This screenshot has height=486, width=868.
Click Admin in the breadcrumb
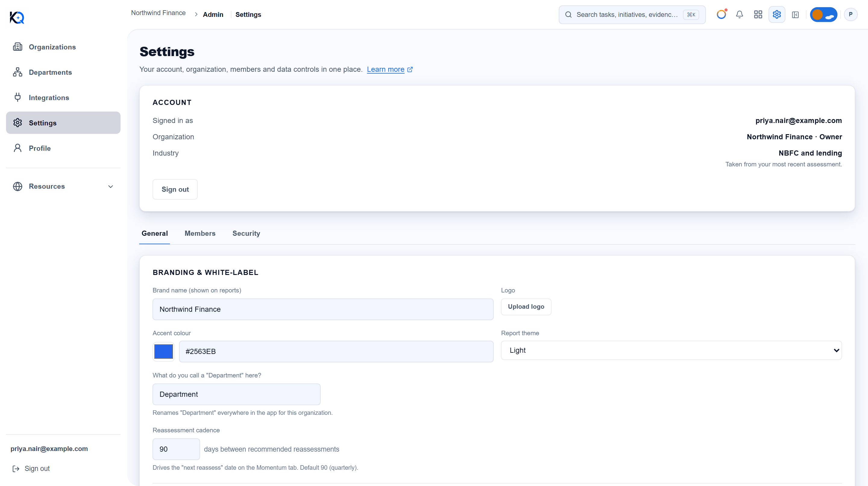(x=213, y=14)
